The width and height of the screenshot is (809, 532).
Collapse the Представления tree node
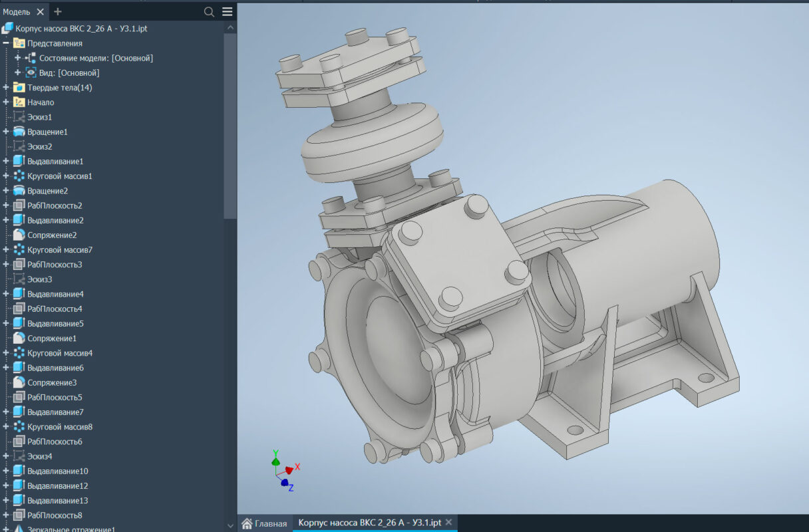[x=7, y=43]
